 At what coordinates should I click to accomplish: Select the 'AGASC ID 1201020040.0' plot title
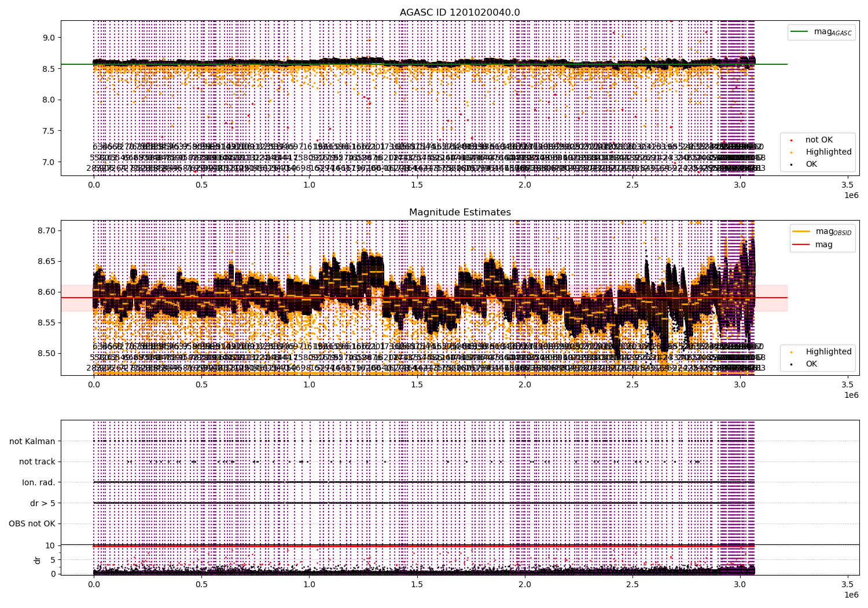click(x=459, y=12)
